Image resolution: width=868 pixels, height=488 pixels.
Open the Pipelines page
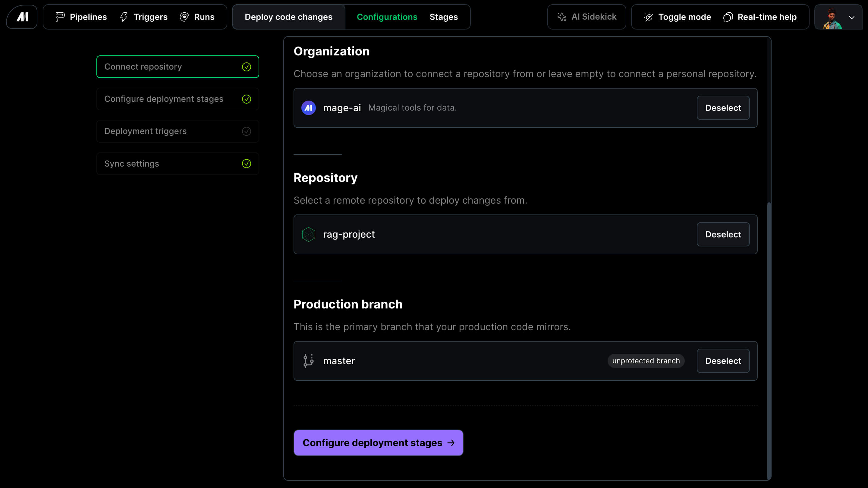coord(81,17)
